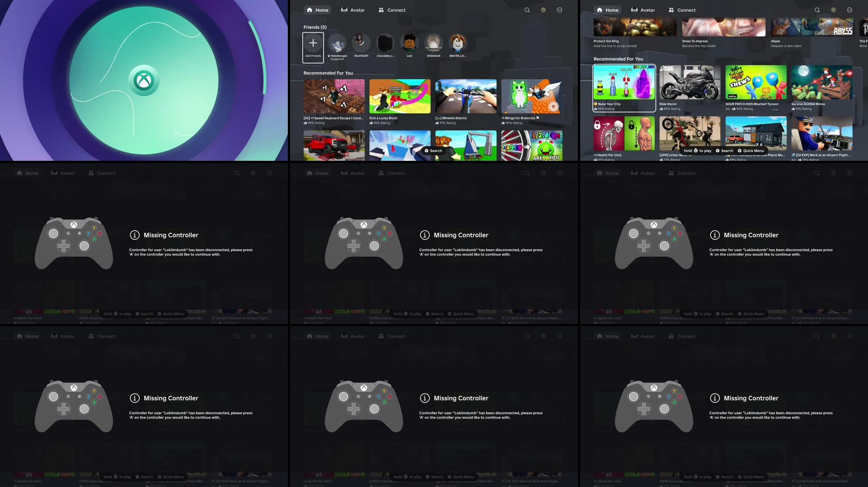Open suggested friend Yobolboogle's avatar
Viewport: 868px width, 487px height.
tap(337, 43)
